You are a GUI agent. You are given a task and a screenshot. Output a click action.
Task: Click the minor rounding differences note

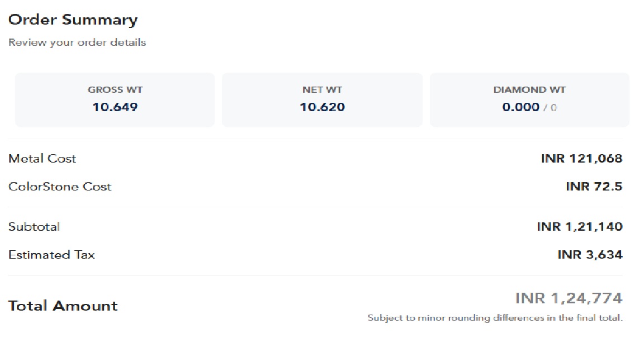(x=495, y=318)
